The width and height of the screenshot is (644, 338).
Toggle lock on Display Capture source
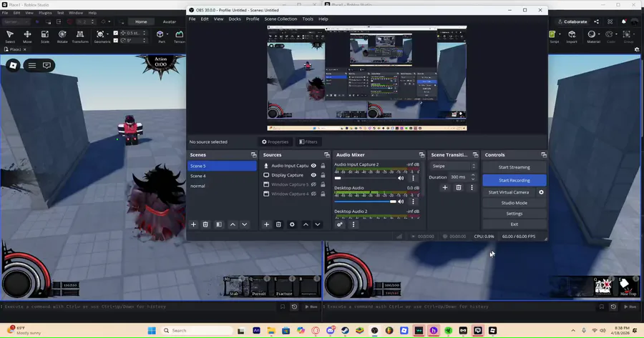click(323, 175)
